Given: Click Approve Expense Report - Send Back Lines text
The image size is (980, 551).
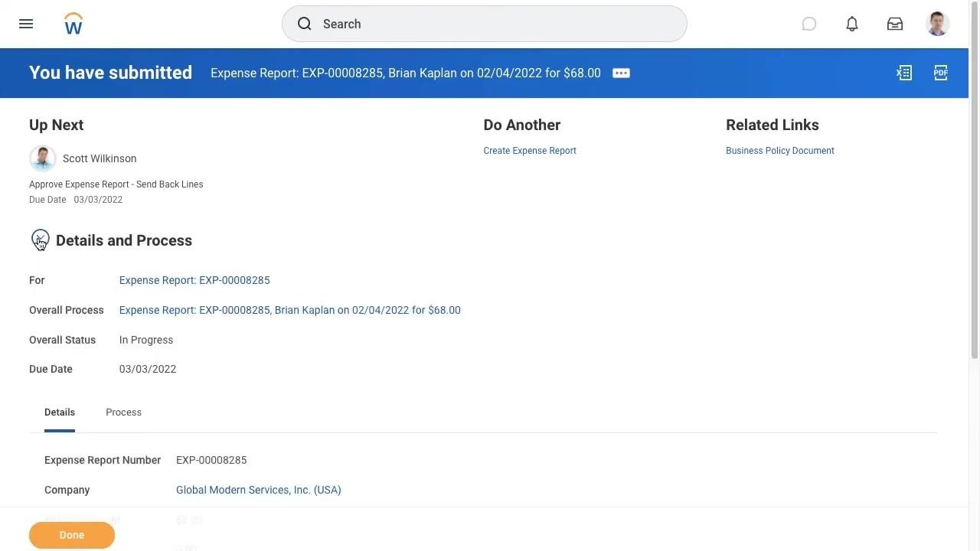Looking at the screenshot, I should [x=116, y=184].
